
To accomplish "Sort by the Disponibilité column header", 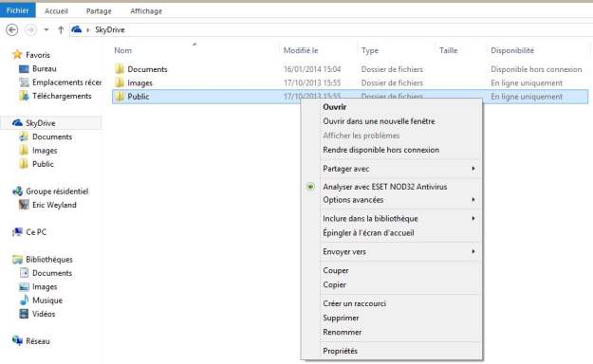I will 512,50.
